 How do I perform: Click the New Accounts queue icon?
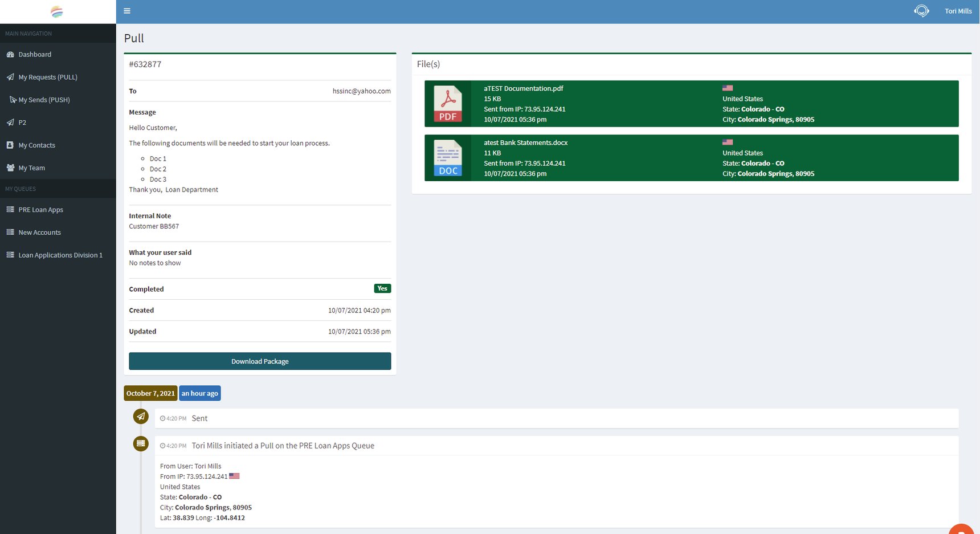coord(10,232)
